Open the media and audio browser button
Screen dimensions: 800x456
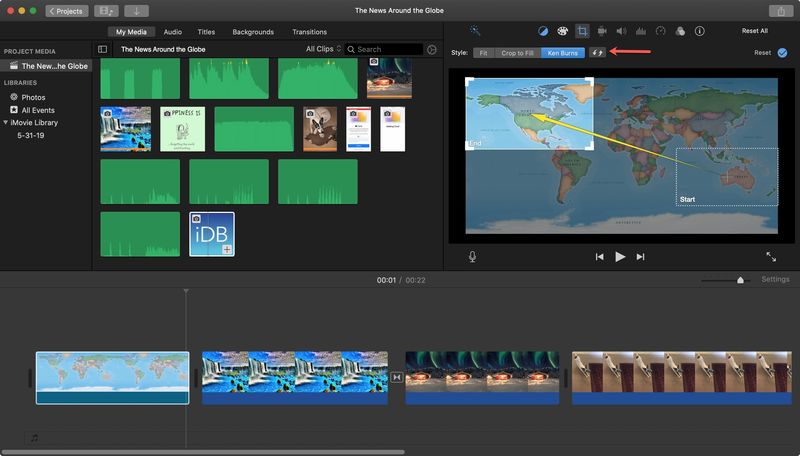click(106, 11)
